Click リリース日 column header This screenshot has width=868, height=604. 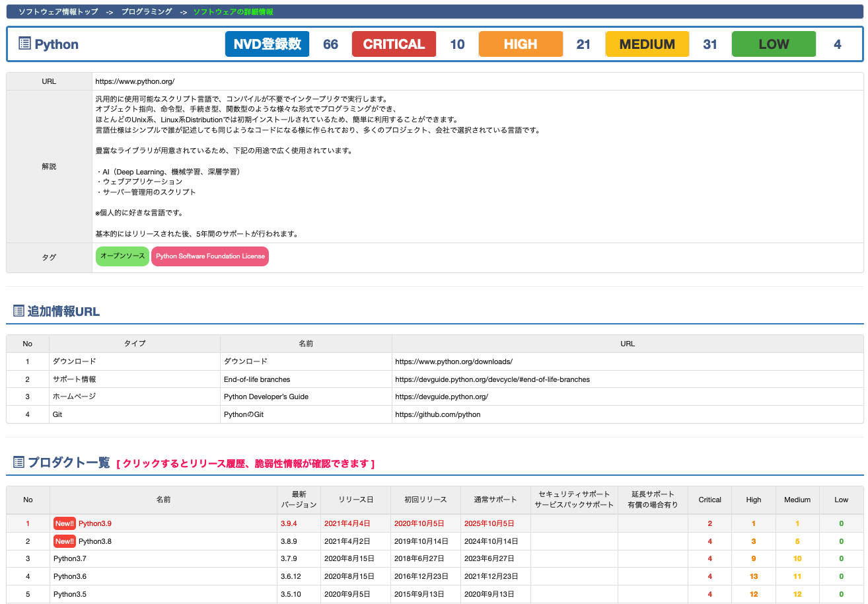pos(356,500)
